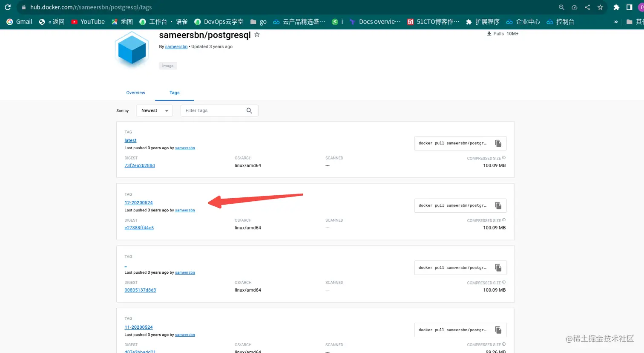The image size is (644, 353).
Task: Bookmark this page with the star icon
Action: pos(600,7)
